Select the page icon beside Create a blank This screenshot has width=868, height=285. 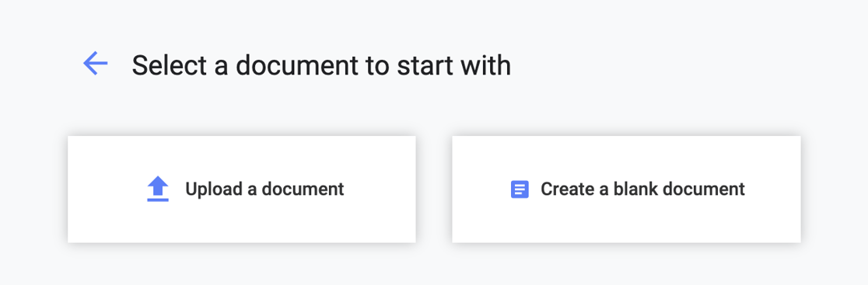[520, 189]
